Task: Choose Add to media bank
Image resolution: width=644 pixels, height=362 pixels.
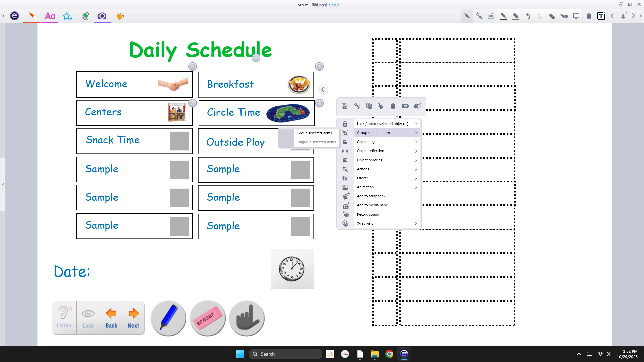Action: (x=386, y=205)
